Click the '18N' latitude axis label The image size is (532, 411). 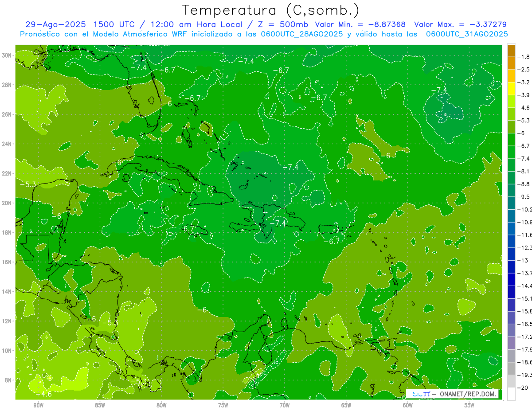(8, 232)
